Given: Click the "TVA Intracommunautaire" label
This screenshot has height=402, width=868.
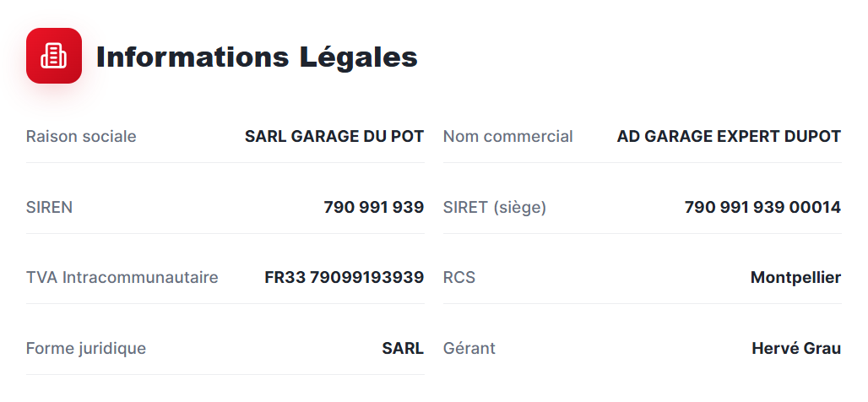Looking at the screenshot, I should [122, 277].
